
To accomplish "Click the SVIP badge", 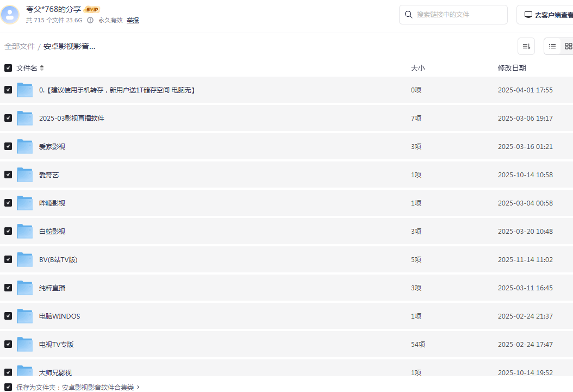I will [91, 9].
